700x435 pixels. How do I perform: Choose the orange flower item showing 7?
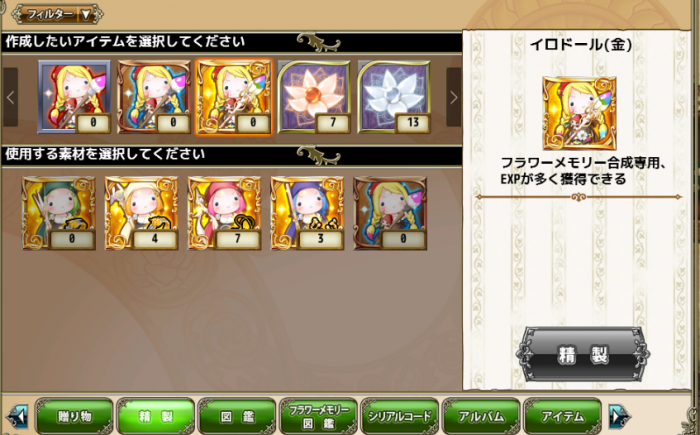click(x=314, y=97)
